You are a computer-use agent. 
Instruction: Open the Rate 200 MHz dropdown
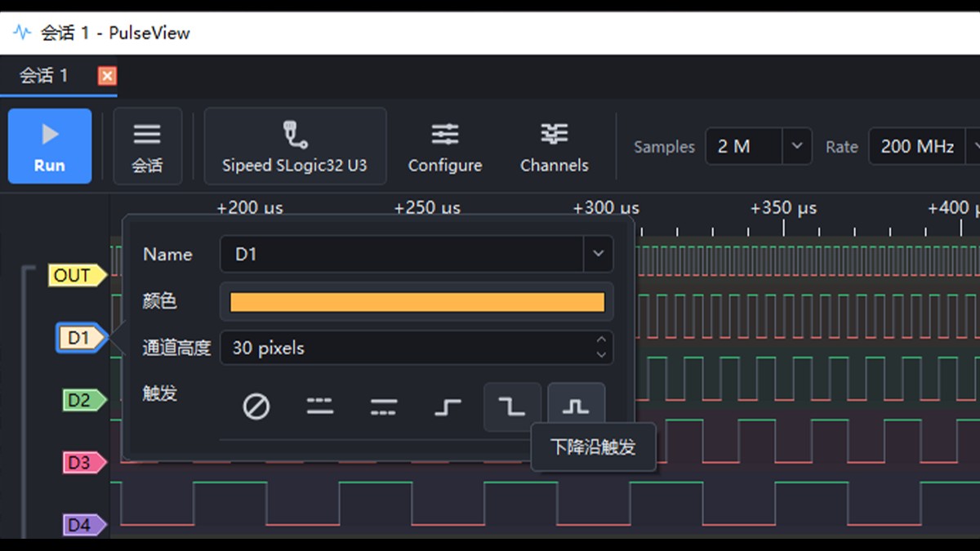coord(924,147)
